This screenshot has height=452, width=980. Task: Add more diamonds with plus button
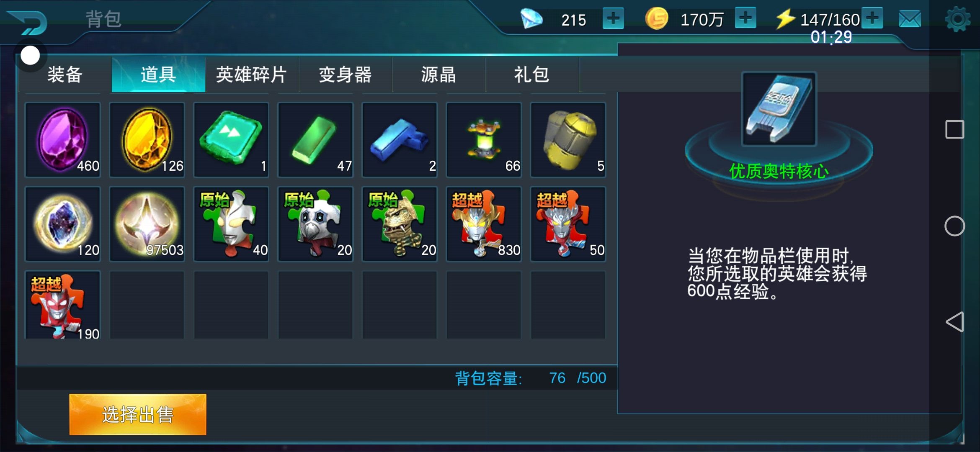613,18
